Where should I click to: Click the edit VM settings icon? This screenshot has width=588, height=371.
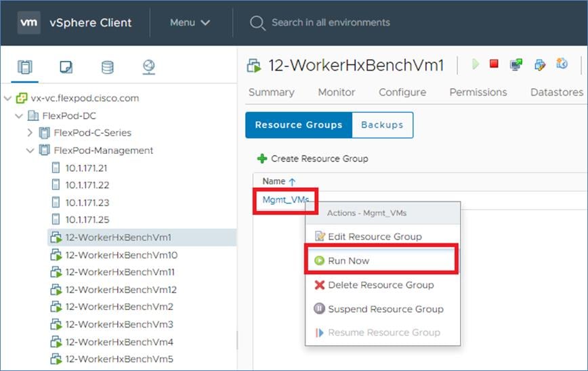pos(540,64)
